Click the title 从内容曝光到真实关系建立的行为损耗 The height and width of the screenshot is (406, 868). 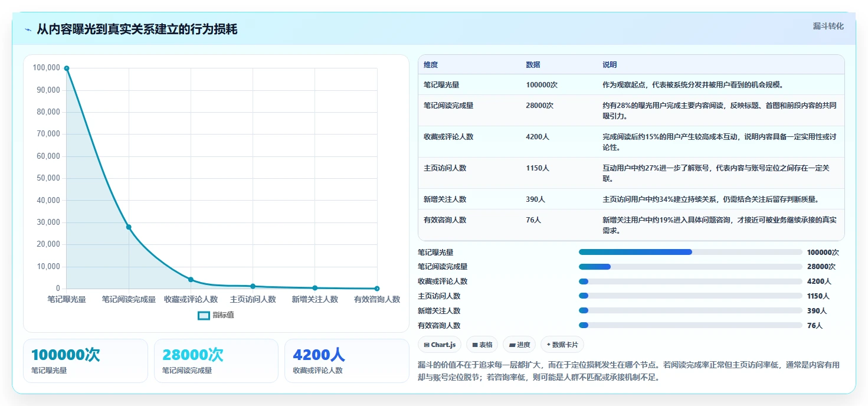click(x=137, y=29)
